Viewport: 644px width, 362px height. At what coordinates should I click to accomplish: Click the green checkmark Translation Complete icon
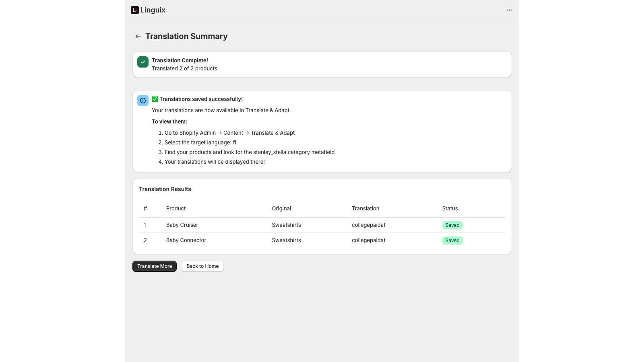pos(143,62)
